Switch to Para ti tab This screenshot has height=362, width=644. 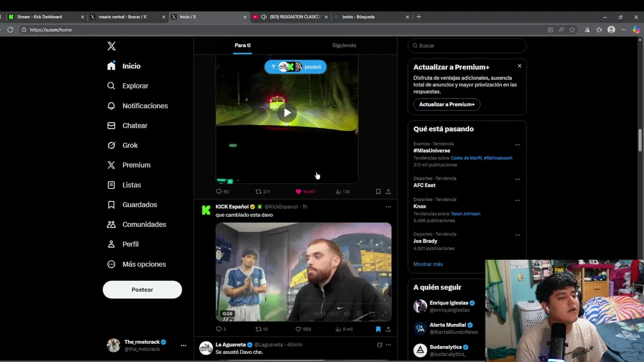click(x=243, y=45)
